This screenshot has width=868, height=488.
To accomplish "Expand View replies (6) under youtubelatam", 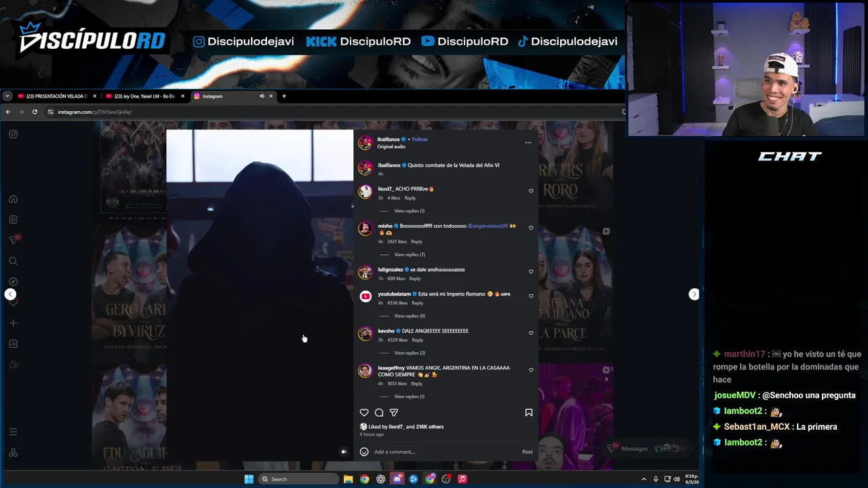I will click(x=409, y=316).
